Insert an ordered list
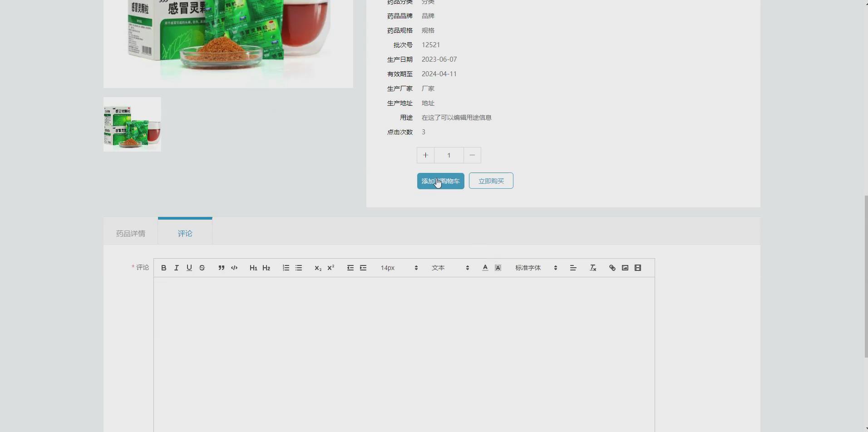 286,268
